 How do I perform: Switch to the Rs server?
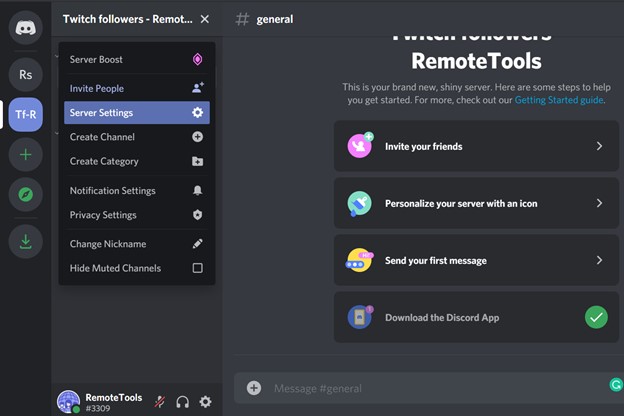(25, 74)
